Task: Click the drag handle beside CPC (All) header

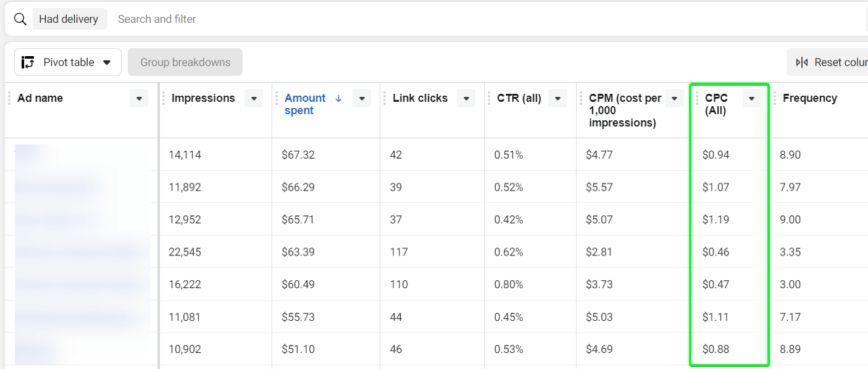Action: click(x=697, y=98)
